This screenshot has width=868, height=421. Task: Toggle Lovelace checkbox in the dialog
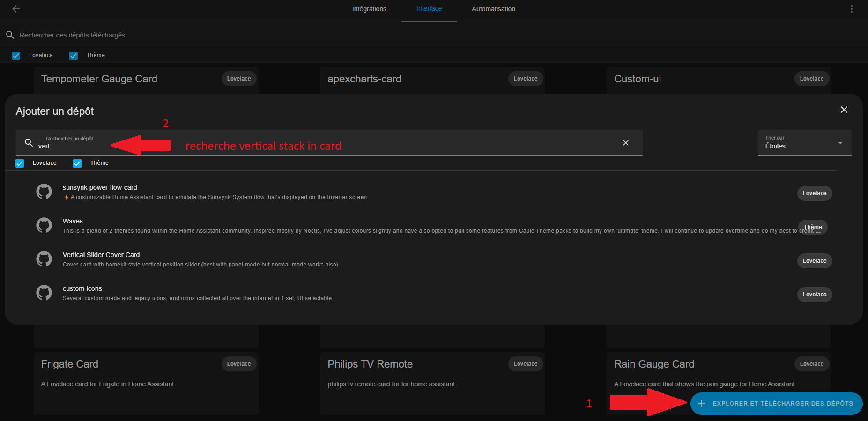[20, 163]
